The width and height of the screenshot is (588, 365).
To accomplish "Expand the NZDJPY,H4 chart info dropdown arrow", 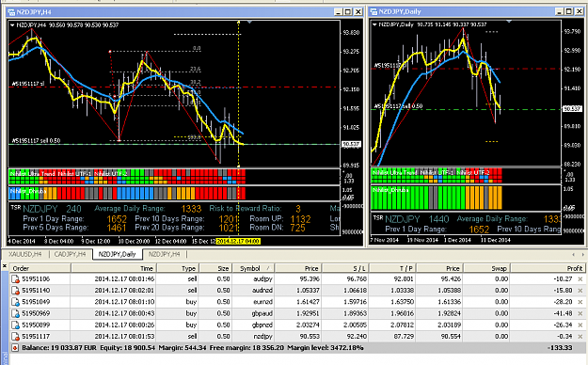I will coord(12,25).
